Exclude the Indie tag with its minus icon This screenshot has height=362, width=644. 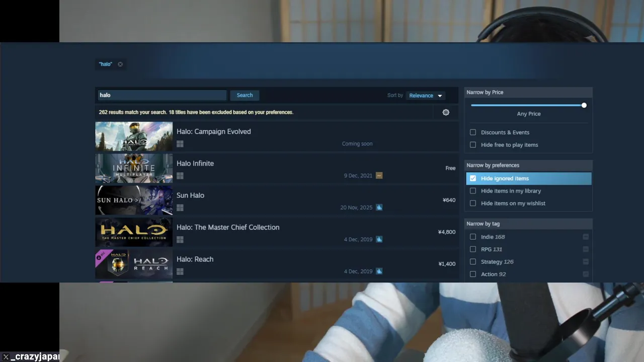coord(586,237)
